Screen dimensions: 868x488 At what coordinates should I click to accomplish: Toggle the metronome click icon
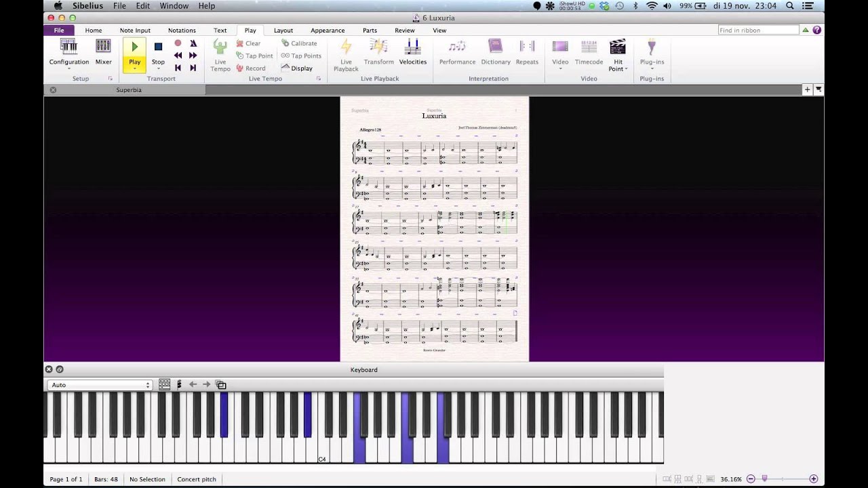tap(193, 43)
